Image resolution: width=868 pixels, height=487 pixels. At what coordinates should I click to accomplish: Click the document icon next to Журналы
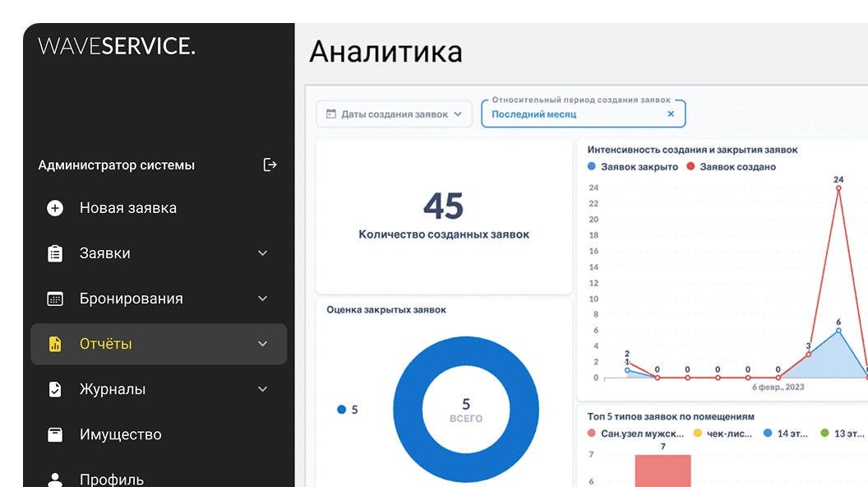click(x=53, y=388)
